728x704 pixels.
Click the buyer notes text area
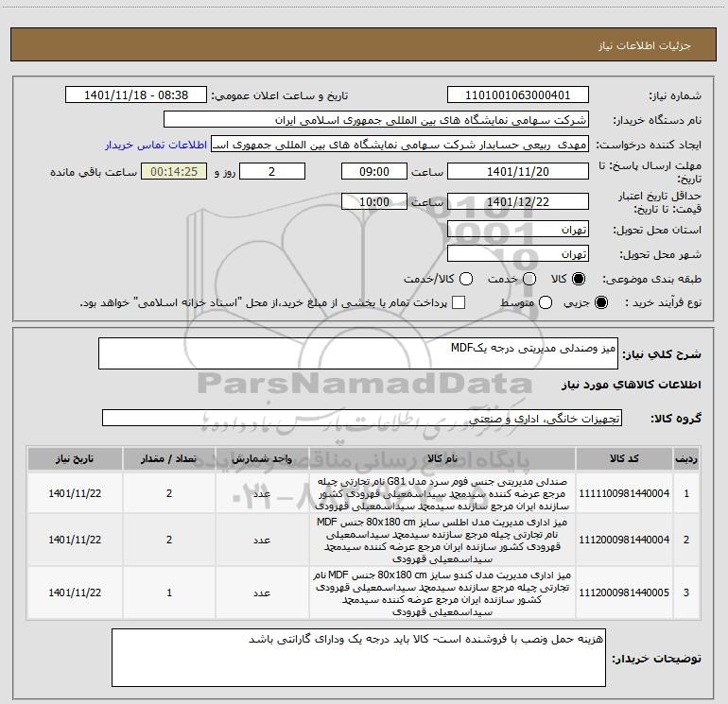click(358, 658)
